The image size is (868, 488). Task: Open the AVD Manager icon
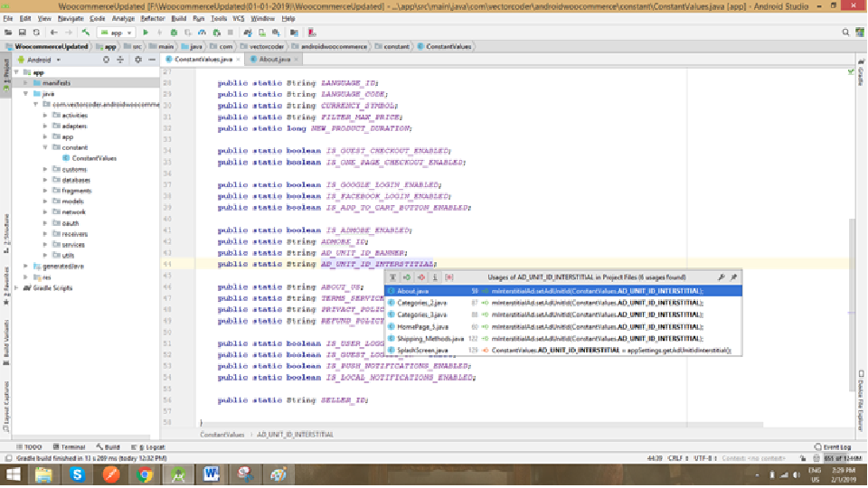point(262,33)
